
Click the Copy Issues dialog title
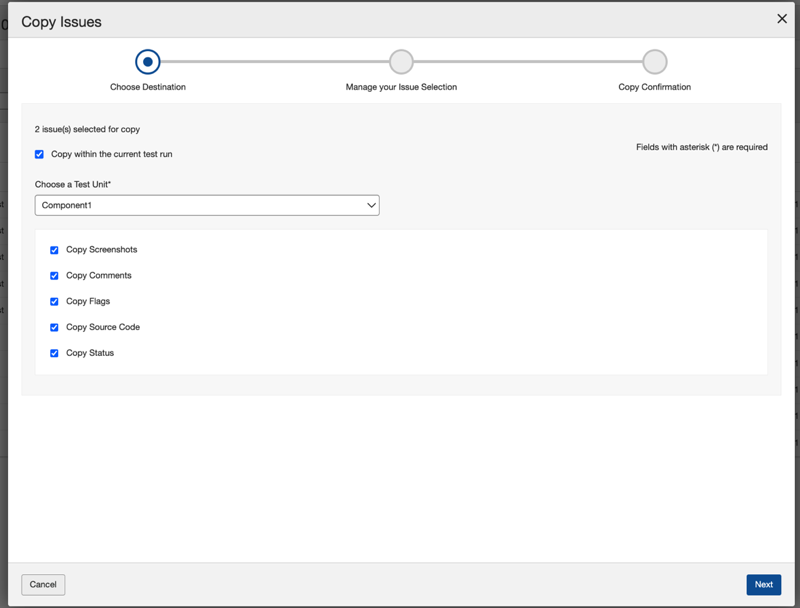(x=61, y=21)
